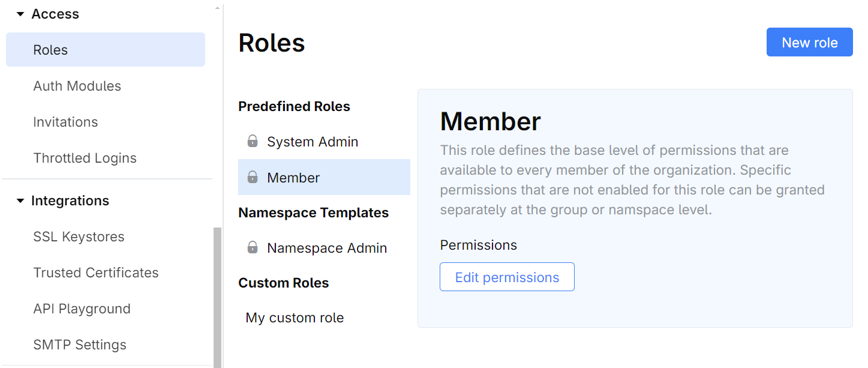Click the lock icon beside Namespace Admin
This screenshot has height=368, width=868.
[252, 247]
